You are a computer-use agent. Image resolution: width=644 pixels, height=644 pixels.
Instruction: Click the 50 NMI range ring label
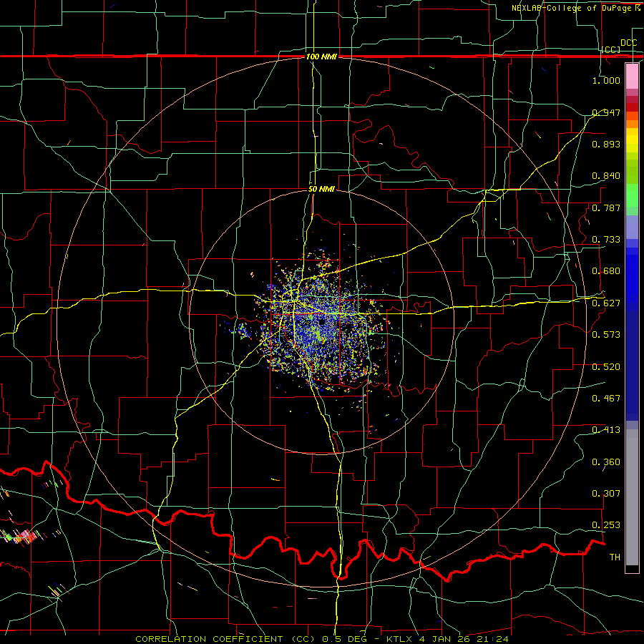321,189
